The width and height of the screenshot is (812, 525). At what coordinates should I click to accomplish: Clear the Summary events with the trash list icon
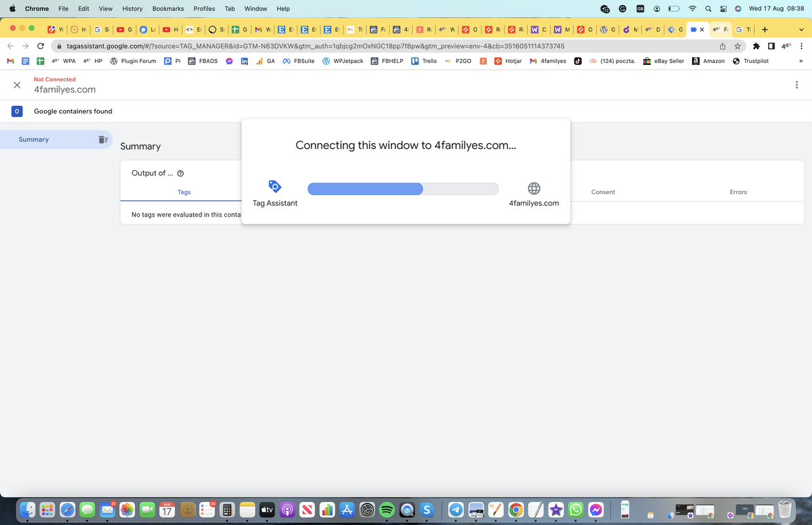click(x=103, y=139)
